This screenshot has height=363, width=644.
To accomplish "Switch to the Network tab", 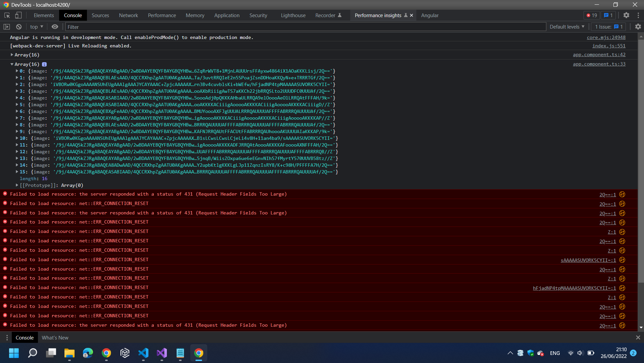I will (128, 15).
